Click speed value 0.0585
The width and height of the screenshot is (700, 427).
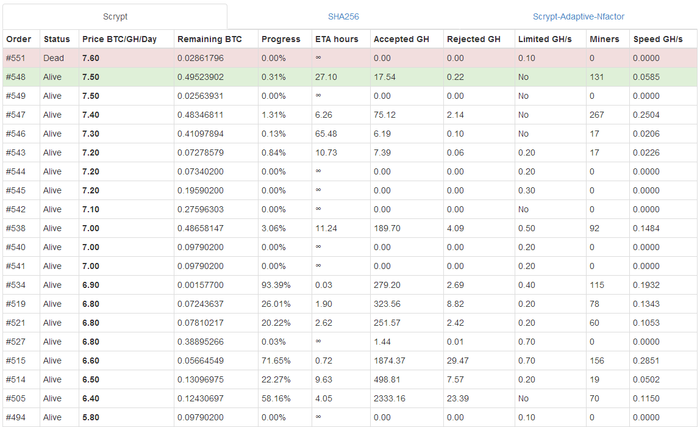(646, 77)
